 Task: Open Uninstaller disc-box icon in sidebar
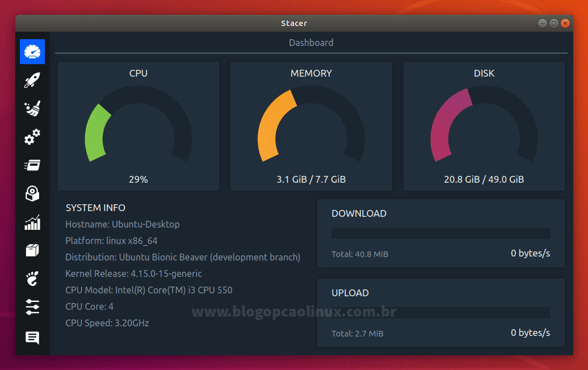[x=32, y=194]
